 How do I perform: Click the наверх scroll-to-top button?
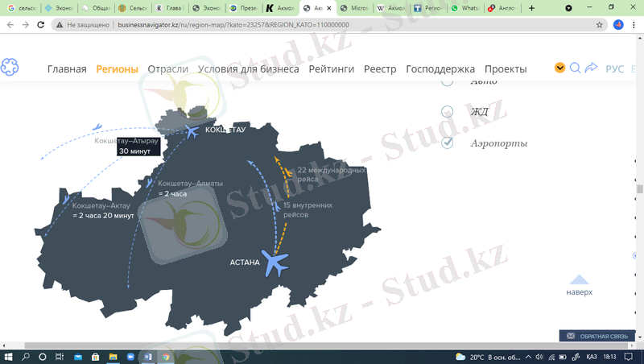pos(579,285)
